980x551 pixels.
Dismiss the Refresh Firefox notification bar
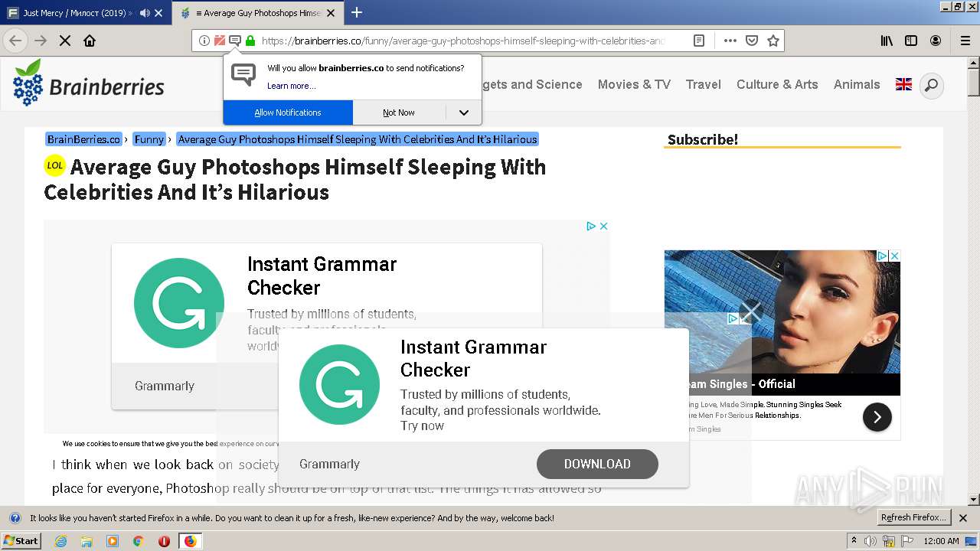(963, 518)
